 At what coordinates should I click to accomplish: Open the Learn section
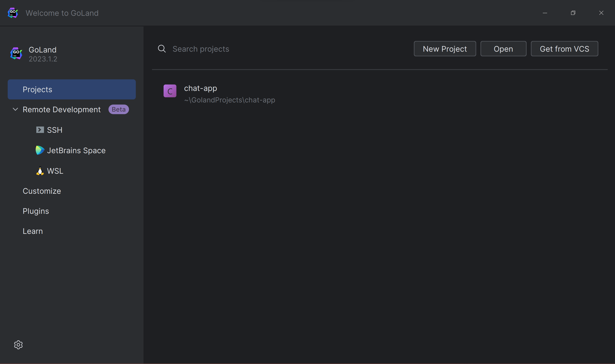pos(33,231)
